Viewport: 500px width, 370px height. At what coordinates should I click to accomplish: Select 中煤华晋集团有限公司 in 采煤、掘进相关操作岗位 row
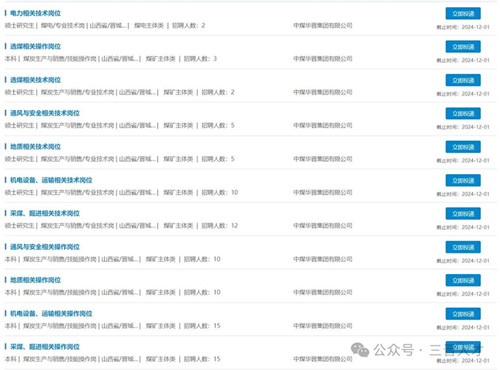(x=323, y=359)
